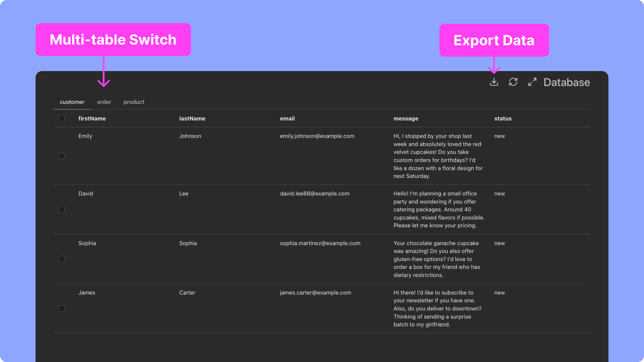Tick the James Carter row checkbox

pyautogui.click(x=61, y=308)
